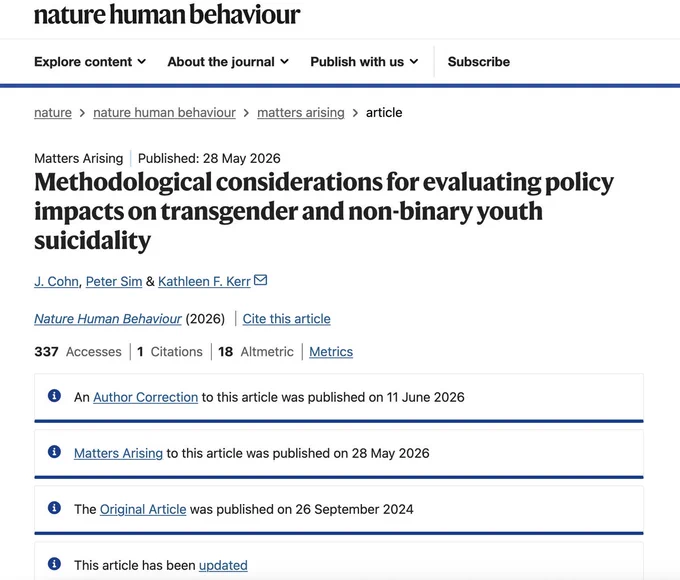680x580 pixels.
Task: Open author Peter Sim's link
Action: click(x=114, y=281)
